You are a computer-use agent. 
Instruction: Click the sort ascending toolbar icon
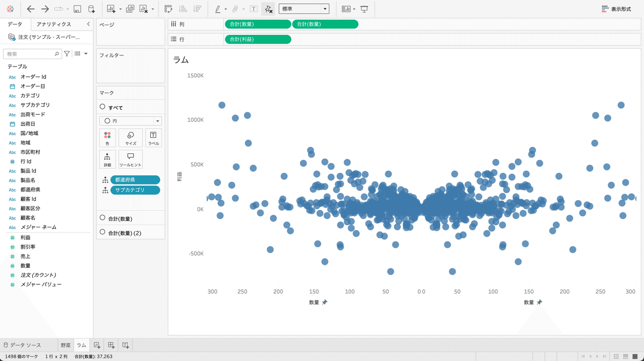(x=183, y=9)
